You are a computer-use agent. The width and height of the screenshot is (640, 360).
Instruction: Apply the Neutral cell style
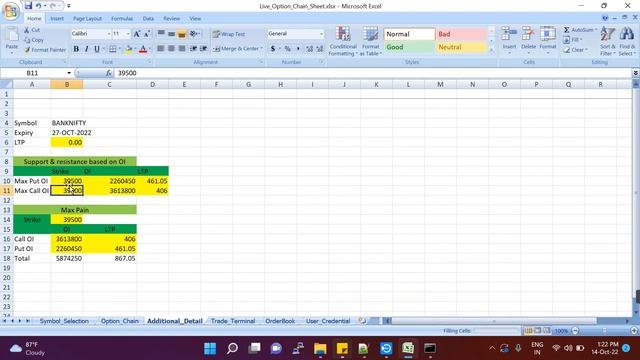point(462,47)
